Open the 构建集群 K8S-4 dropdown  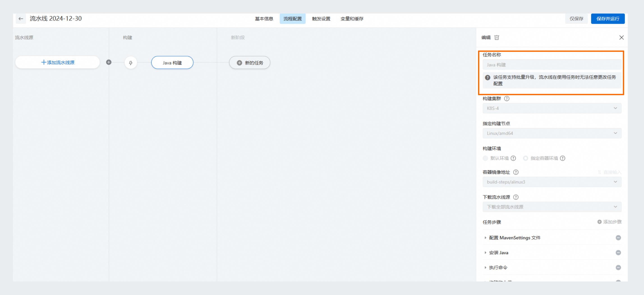pos(552,108)
